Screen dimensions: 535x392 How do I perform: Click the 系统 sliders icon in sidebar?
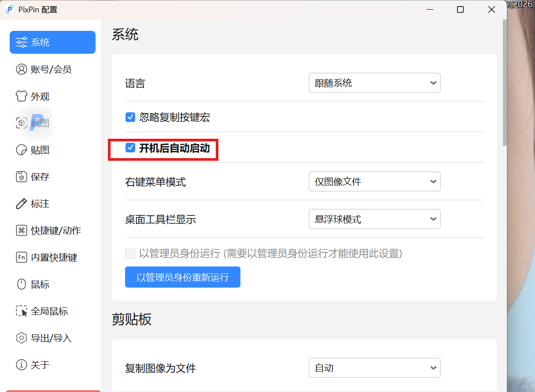[x=22, y=42]
